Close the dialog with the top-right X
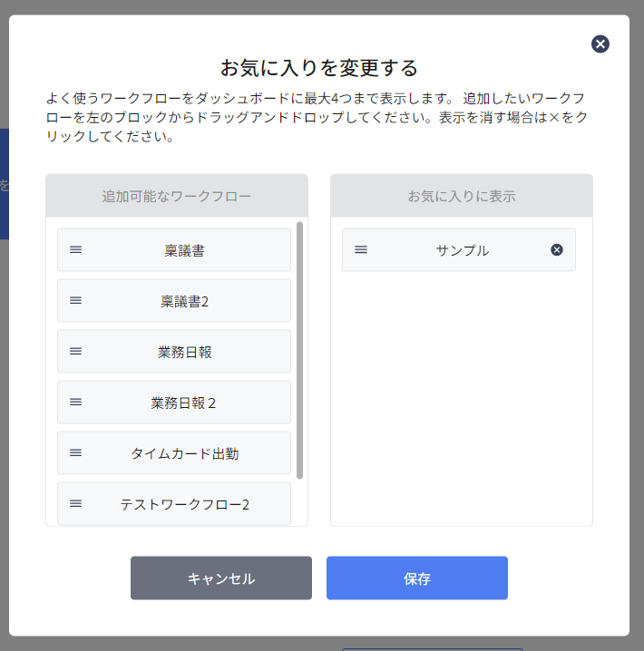Viewport: 644px width, 651px height. [600, 44]
